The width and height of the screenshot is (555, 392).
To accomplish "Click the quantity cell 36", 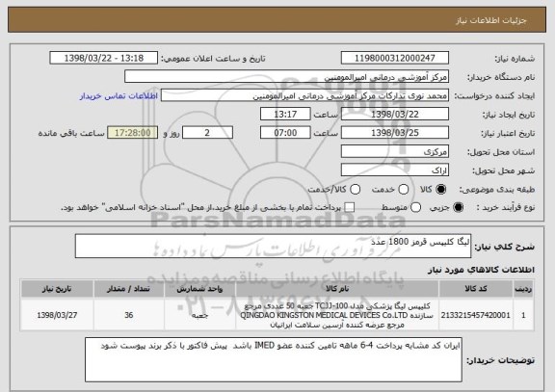I will 129,315.
